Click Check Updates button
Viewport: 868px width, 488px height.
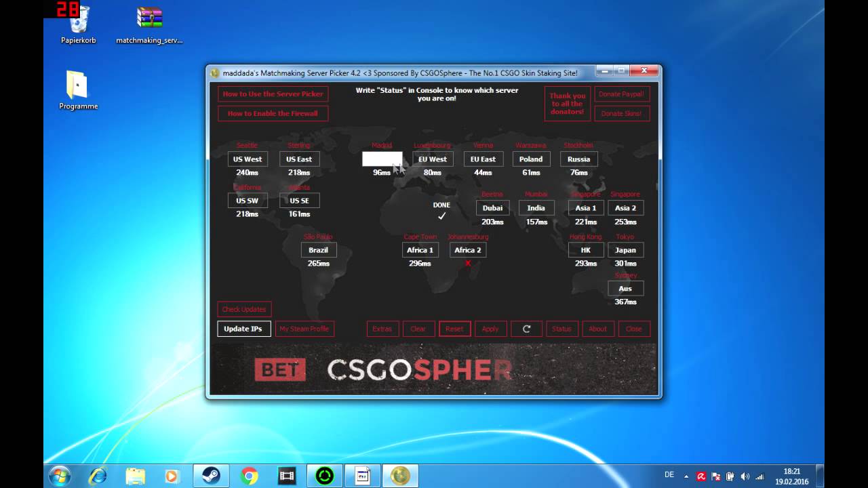[x=244, y=309]
